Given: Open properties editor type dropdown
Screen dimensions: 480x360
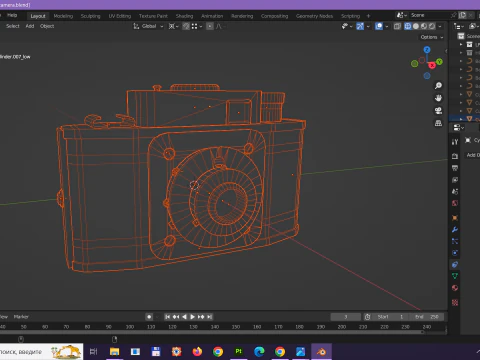Looking at the screenshot, I should 459,128.
